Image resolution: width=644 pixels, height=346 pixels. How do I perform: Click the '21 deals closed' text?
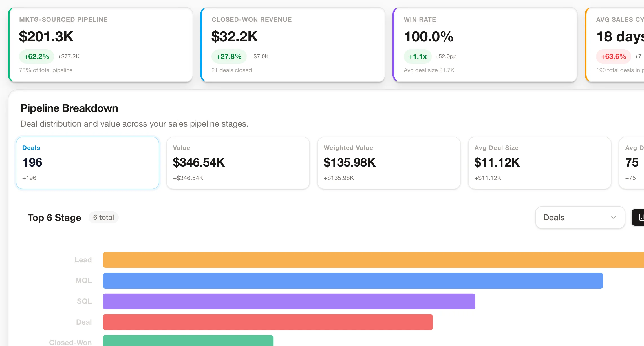(231, 70)
